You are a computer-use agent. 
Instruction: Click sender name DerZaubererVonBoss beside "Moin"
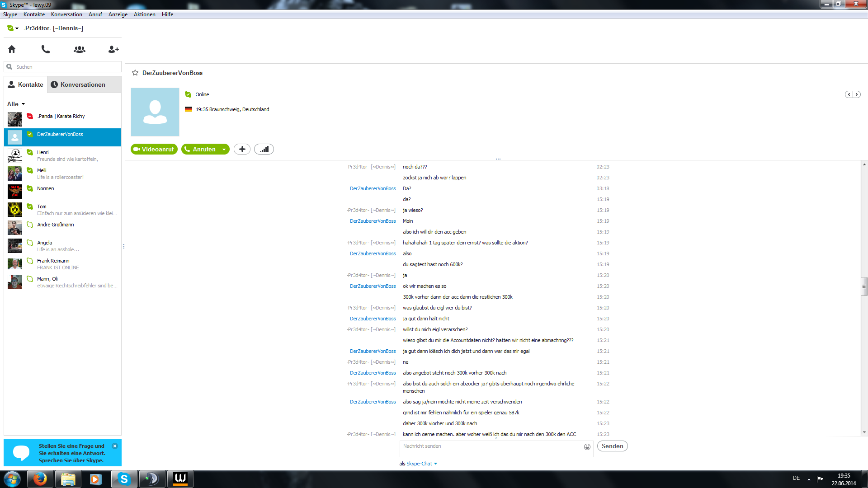pyautogui.click(x=373, y=221)
